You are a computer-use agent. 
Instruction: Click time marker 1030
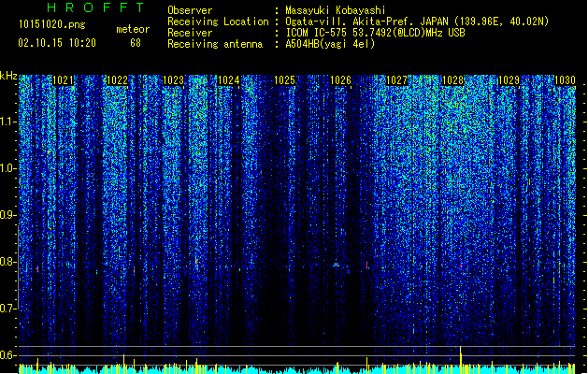tap(565, 80)
